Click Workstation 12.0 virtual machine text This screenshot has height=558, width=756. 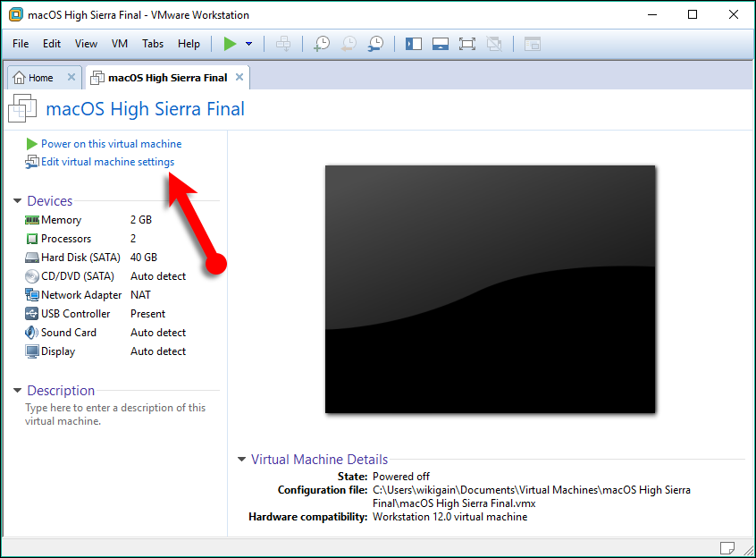pyautogui.click(x=449, y=517)
